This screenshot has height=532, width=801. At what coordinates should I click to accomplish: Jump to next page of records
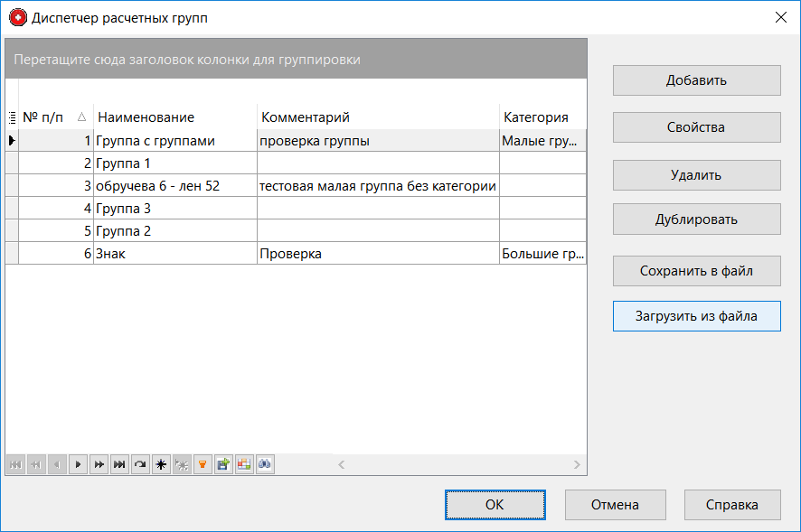coord(99,464)
